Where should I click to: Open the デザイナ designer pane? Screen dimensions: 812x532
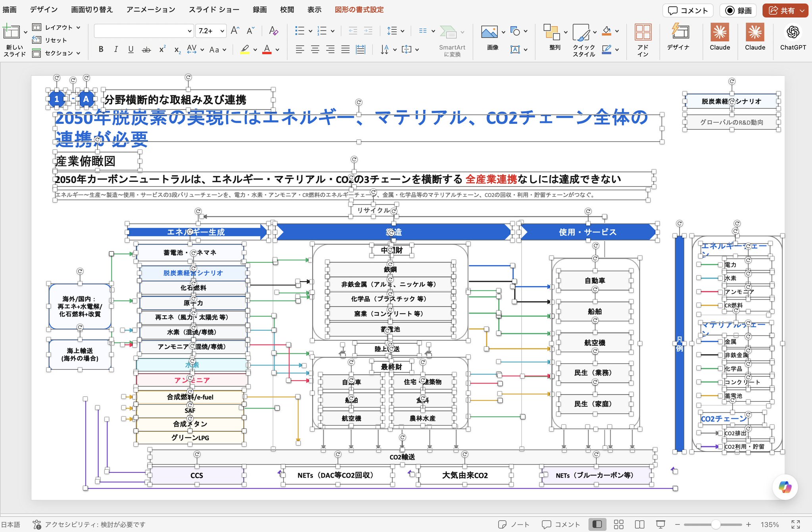click(680, 31)
